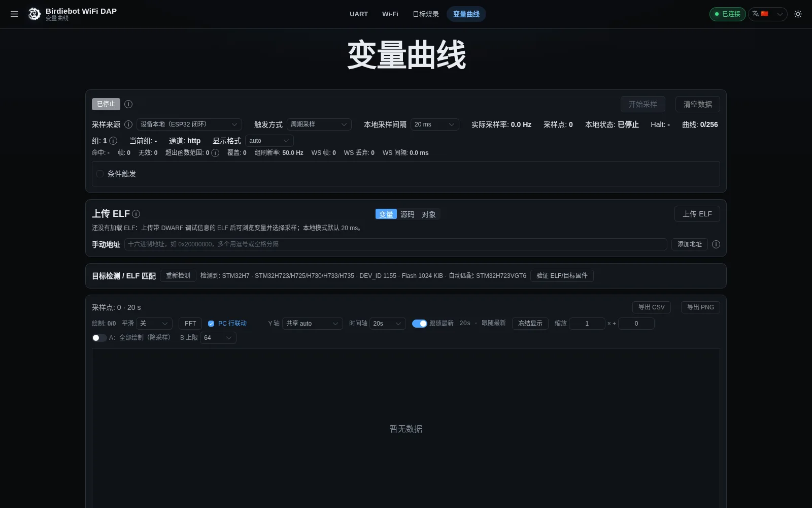This screenshot has height=508, width=812.
Task: Select the 源码 sub-tab
Action: [x=408, y=214]
